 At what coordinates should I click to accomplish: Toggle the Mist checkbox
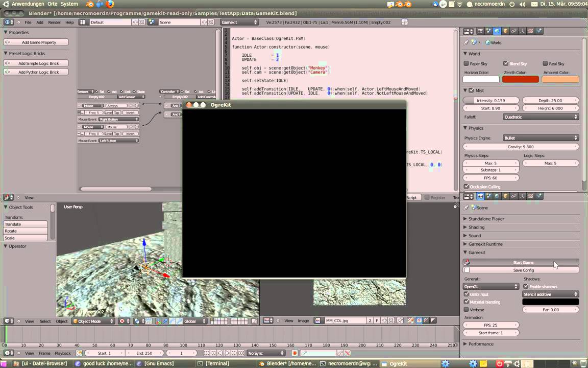point(471,90)
